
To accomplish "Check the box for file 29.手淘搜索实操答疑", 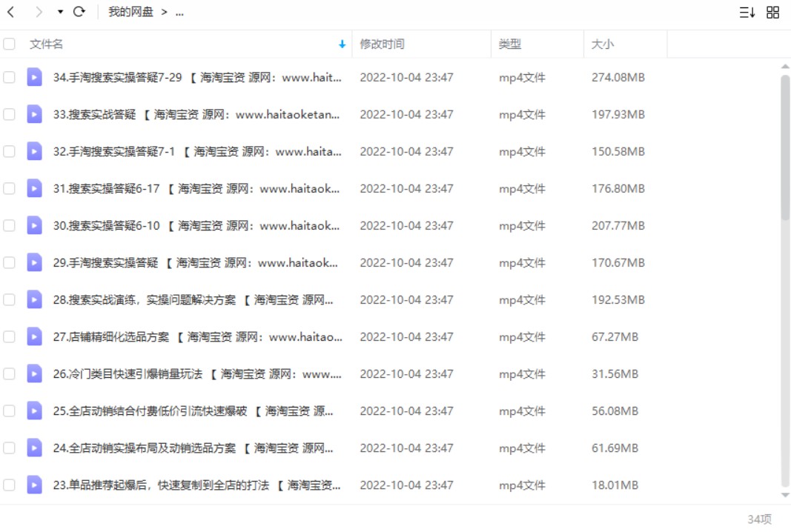I will click(9, 263).
